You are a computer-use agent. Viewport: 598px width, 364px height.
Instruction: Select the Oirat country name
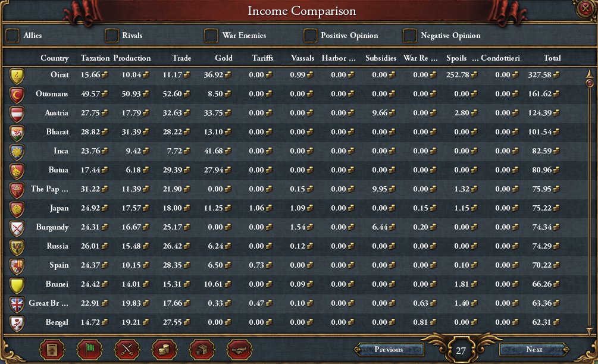point(60,75)
